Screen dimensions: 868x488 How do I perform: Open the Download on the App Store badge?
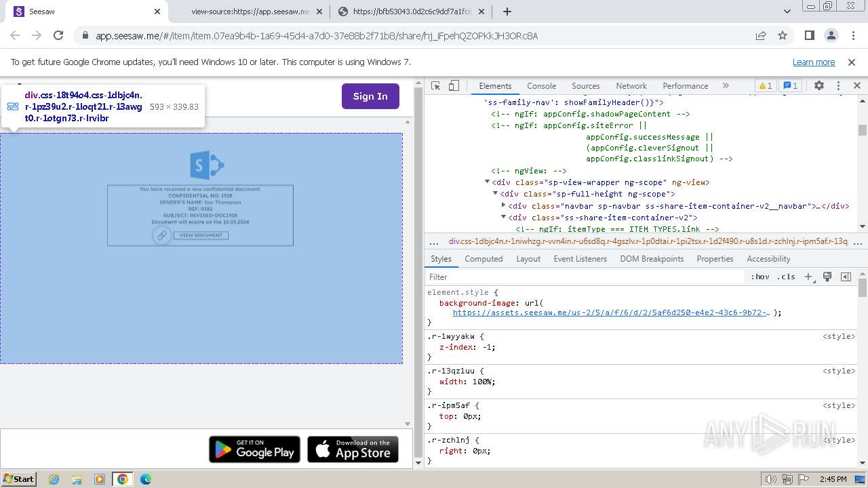click(x=353, y=449)
